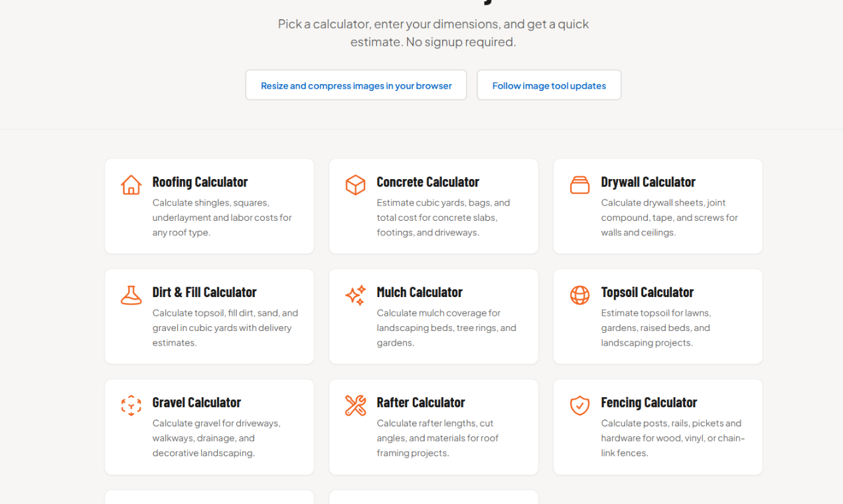Click the Roofing Calculator house icon
This screenshot has width=843, height=504.
pos(131,185)
